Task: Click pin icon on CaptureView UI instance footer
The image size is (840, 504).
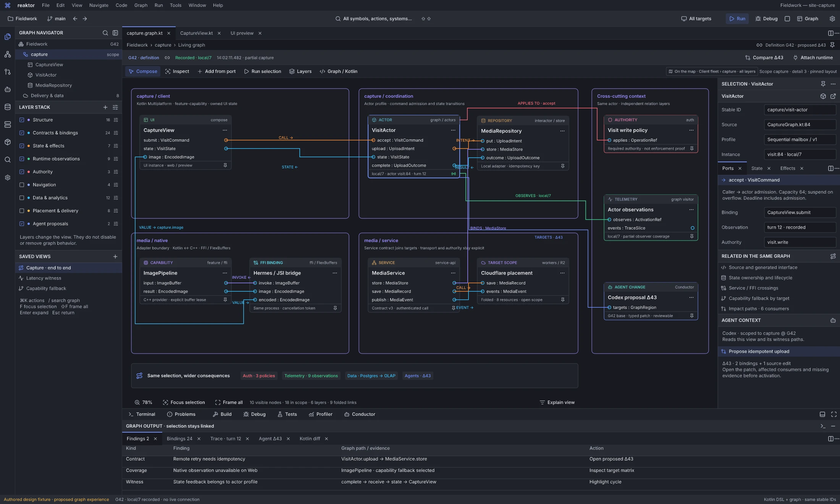Action: tap(225, 165)
